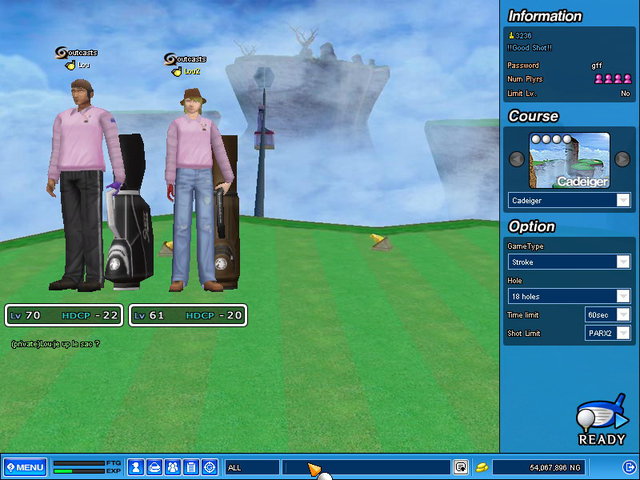Open the character profile icon in toolbar
Screen dimensions: 640x480
point(136,467)
